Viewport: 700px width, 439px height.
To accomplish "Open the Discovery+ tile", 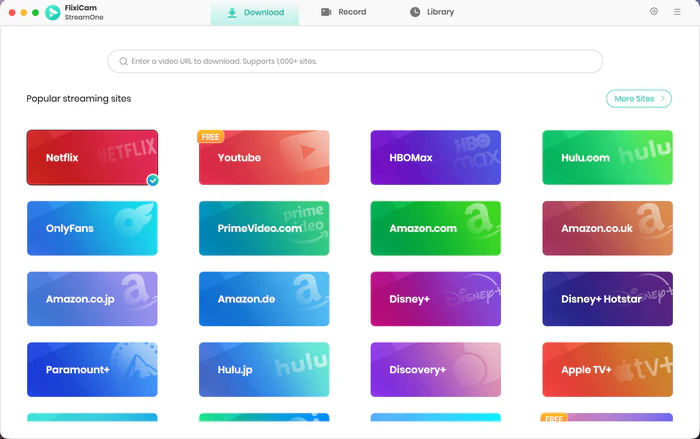I will click(x=435, y=370).
